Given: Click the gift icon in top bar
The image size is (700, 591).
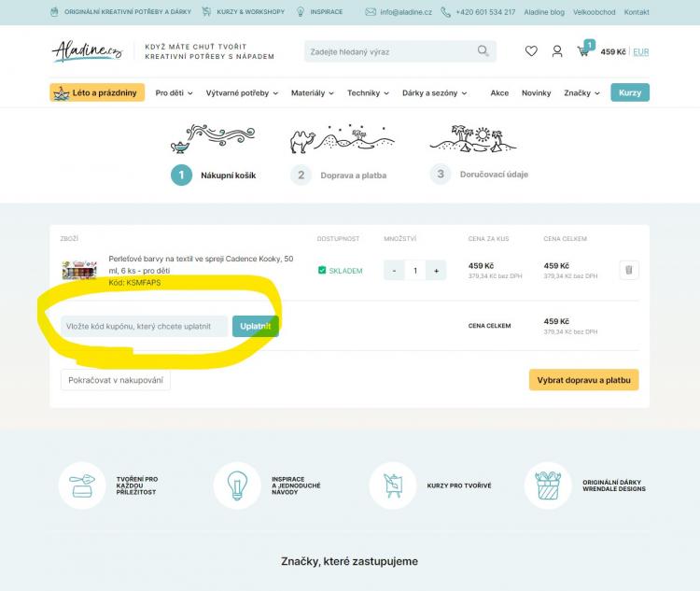Looking at the screenshot, I should [54, 12].
